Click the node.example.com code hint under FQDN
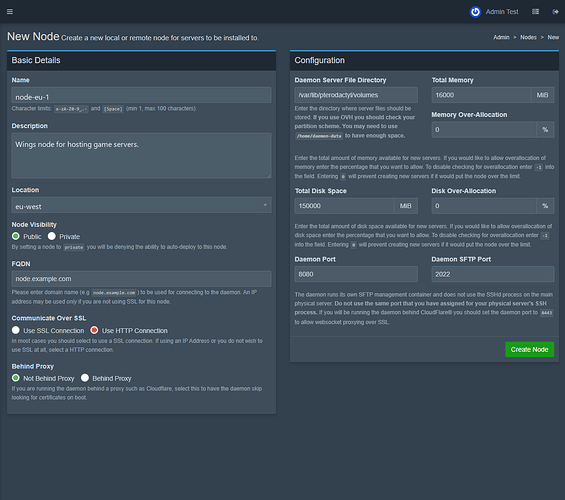 point(114,293)
